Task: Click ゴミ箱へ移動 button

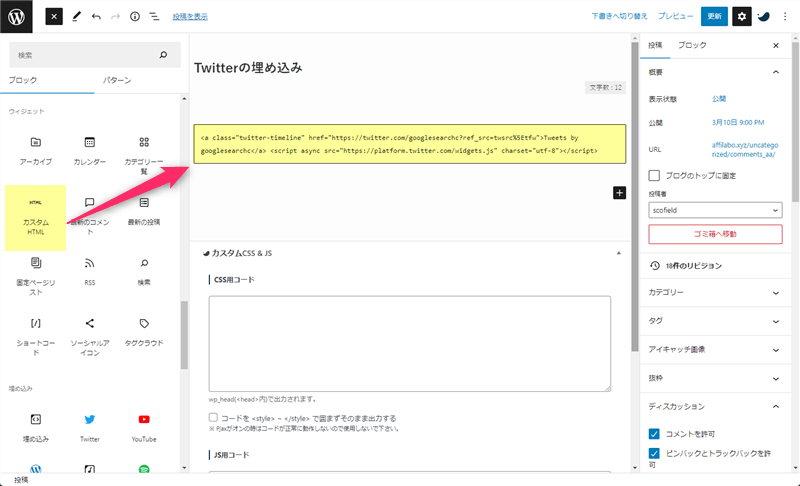Action: (715, 234)
